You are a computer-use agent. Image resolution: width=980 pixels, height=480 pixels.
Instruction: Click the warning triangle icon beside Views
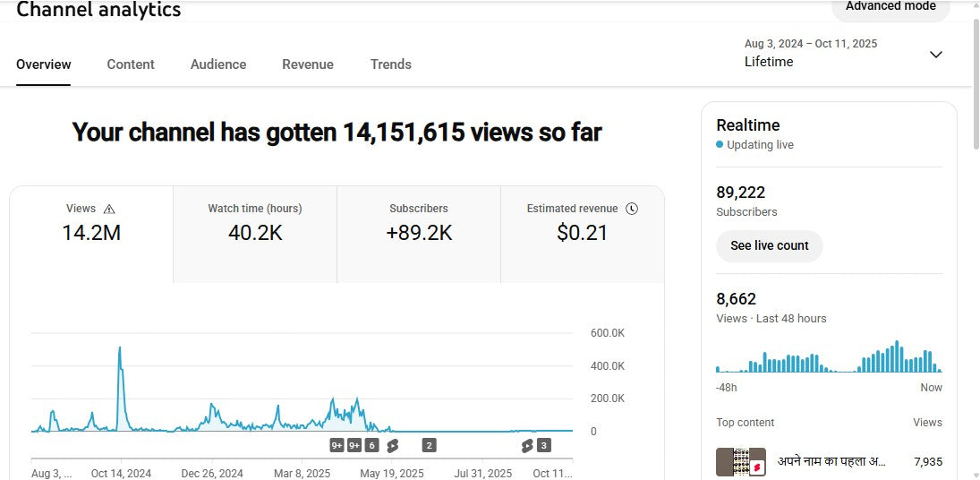tap(109, 209)
